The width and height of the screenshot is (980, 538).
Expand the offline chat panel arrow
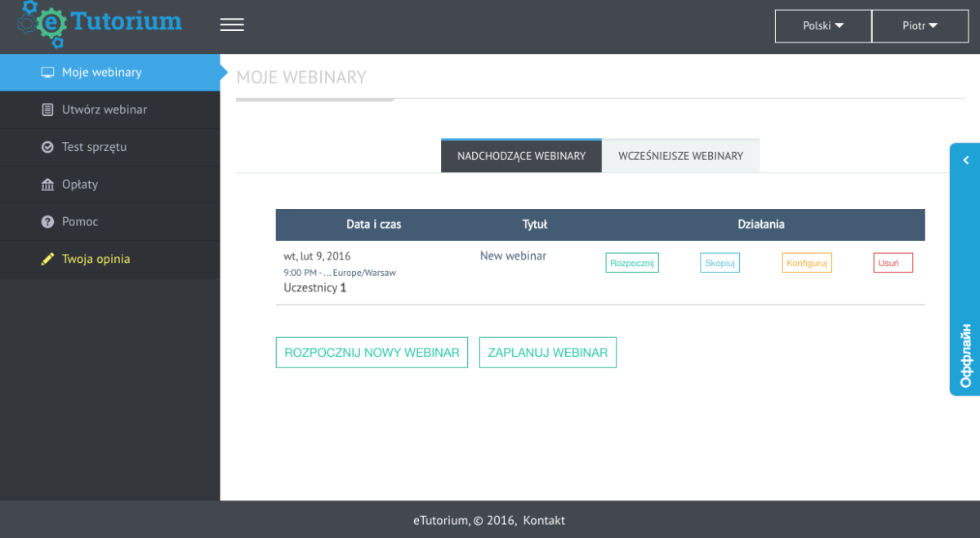pyautogui.click(x=965, y=160)
